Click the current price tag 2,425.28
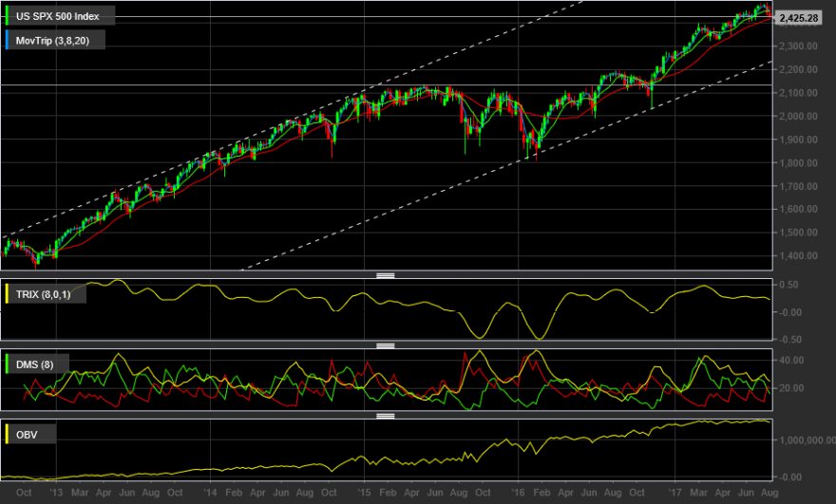This screenshot has height=504, width=836. (798, 18)
